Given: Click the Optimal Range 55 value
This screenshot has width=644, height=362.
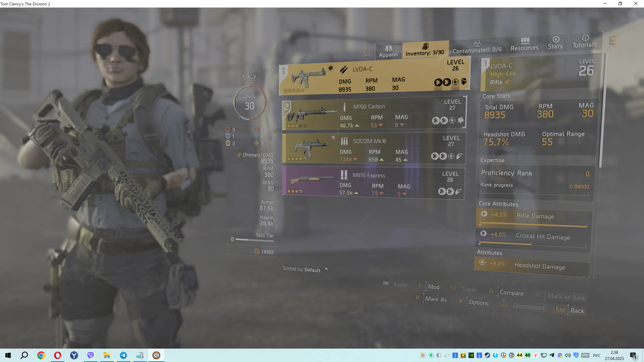Looking at the screenshot, I should click(547, 142).
